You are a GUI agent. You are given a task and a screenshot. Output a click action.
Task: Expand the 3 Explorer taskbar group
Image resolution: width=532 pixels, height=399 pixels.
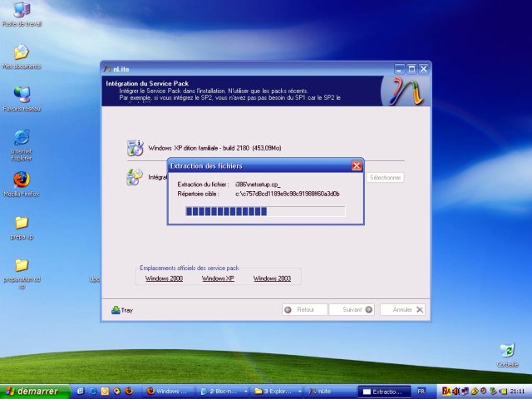click(x=277, y=392)
